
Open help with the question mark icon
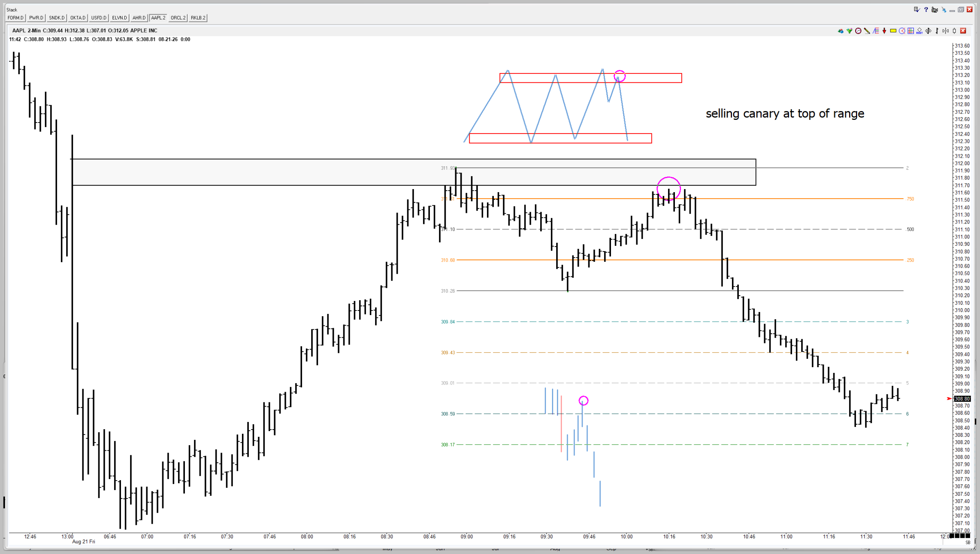pos(926,10)
